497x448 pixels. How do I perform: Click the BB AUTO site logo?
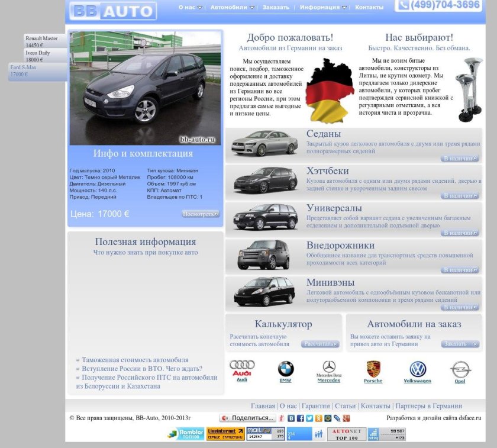(x=113, y=11)
